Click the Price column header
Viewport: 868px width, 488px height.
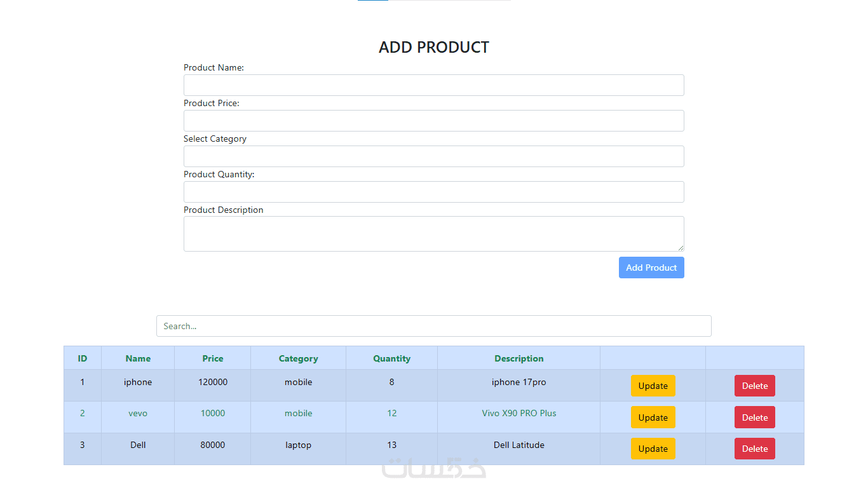tap(213, 358)
